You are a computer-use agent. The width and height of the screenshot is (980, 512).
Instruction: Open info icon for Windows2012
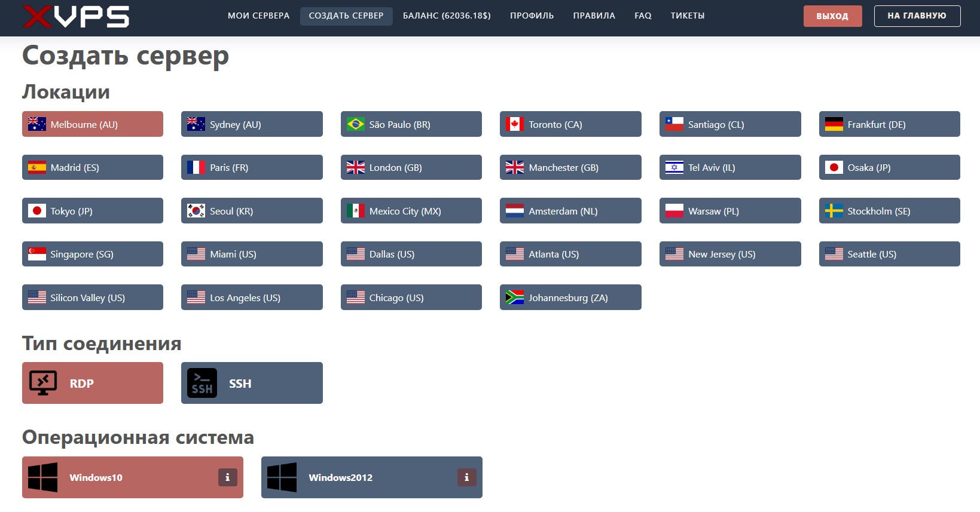[466, 477]
